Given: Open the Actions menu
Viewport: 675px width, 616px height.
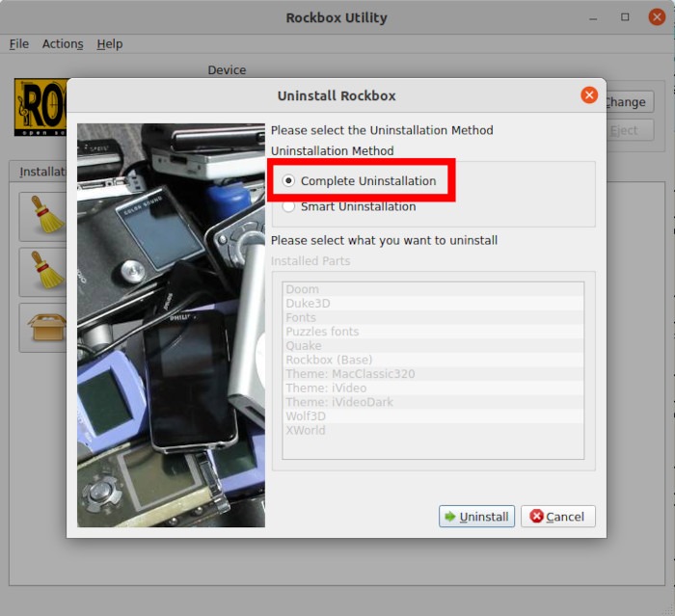Looking at the screenshot, I should tap(63, 44).
